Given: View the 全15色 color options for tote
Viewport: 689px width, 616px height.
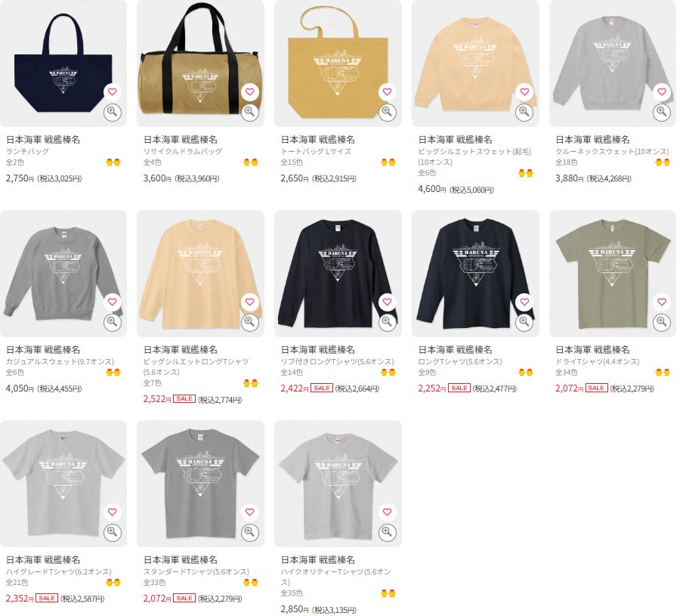Looking at the screenshot, I should click(x=292, y=163).
